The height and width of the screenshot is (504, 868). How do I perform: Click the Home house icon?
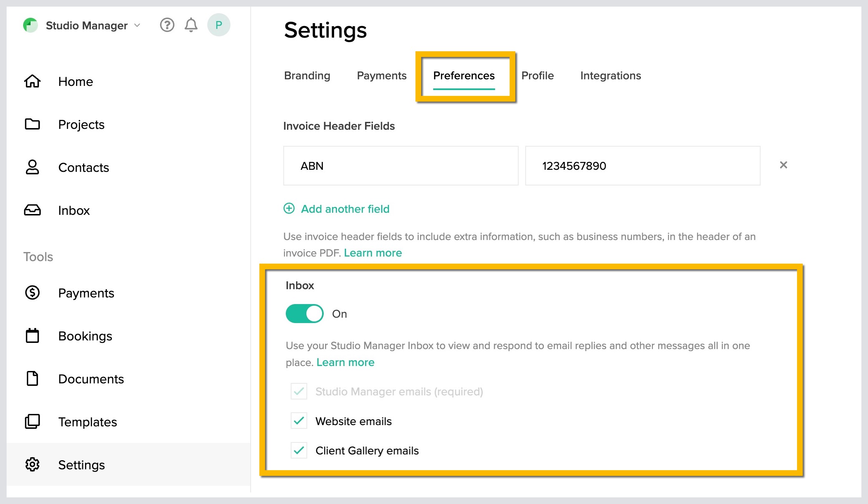[32, 81]
